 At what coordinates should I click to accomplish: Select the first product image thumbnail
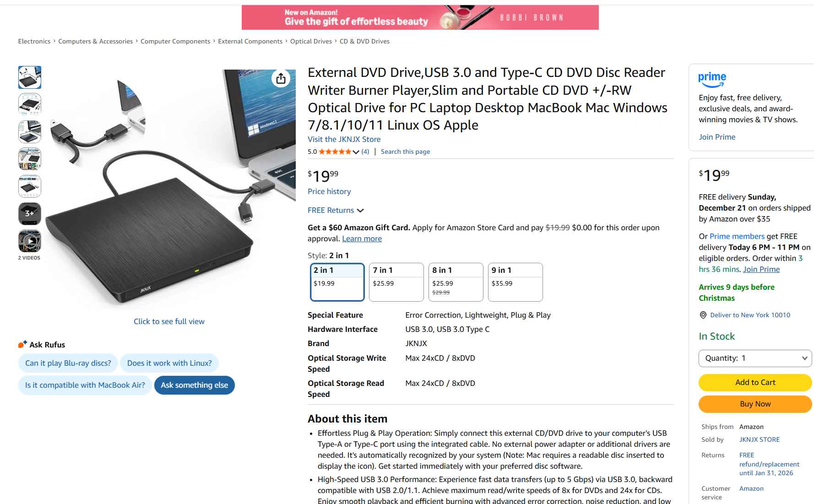pos(30,77)
